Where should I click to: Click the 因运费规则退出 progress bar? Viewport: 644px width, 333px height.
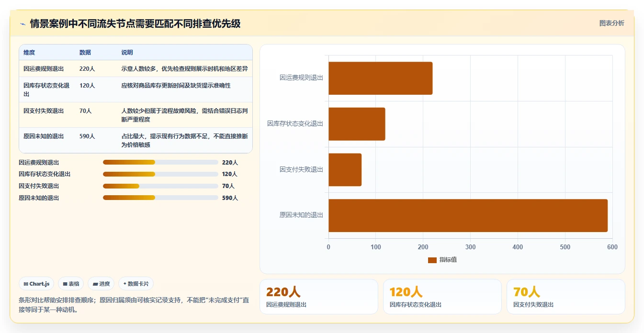click(x=160, y=162)
